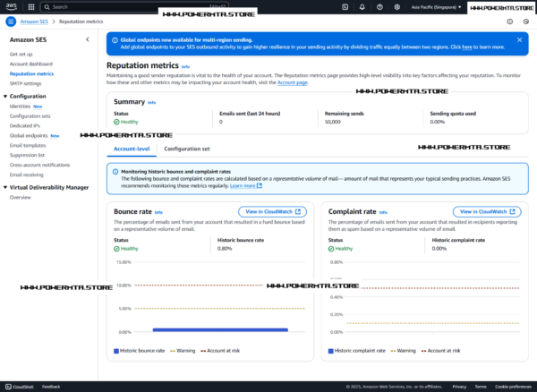Switch to the Account-level tab

132,149
